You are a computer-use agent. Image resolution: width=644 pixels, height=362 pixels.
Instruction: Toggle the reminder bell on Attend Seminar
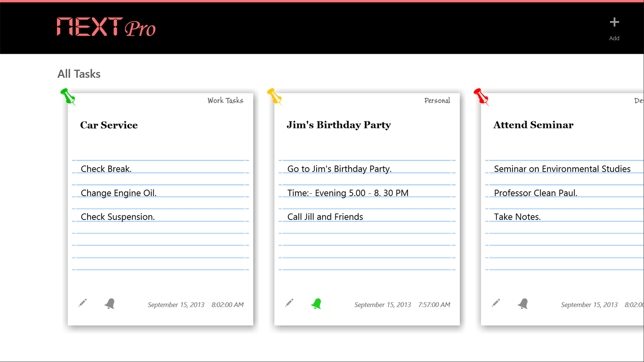click(x=523, y=304)
